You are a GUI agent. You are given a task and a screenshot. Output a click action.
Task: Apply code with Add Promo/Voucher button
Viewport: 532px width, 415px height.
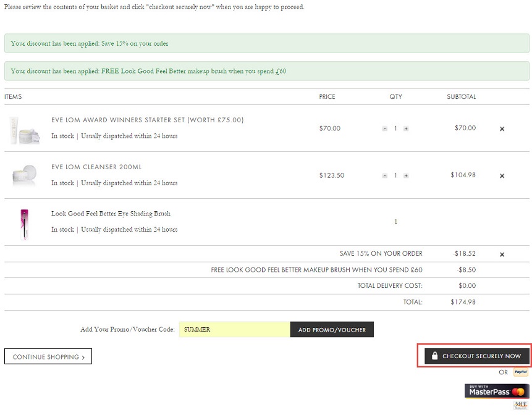coord(332,330)
